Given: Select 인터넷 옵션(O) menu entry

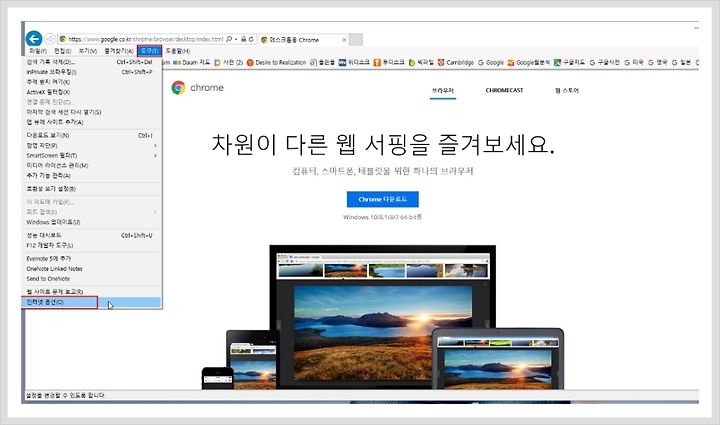Looking at the screenshot, I should (91, 302).
